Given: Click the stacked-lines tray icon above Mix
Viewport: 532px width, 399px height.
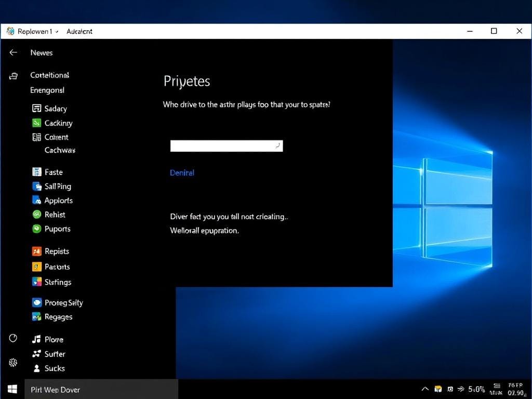Looking at the screenshot, I should 497,386.
